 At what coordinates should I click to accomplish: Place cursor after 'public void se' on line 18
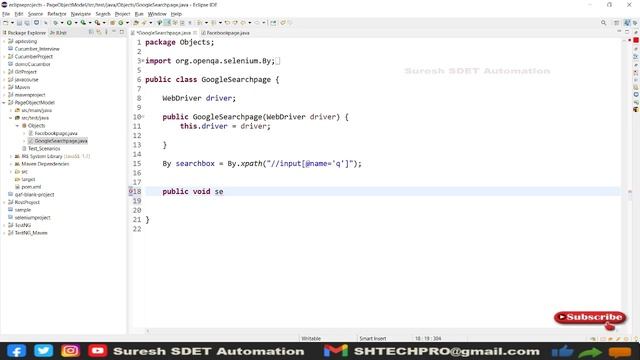(x=224, y=191)
